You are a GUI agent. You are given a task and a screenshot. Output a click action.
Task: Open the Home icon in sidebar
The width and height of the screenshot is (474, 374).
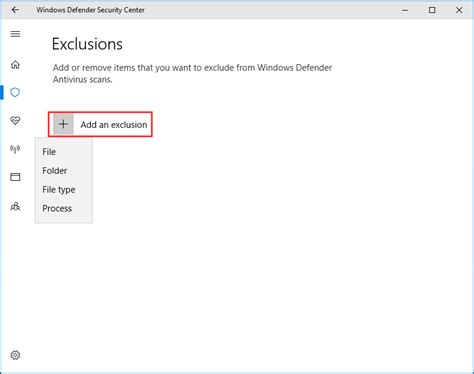(x=15, y=64)
